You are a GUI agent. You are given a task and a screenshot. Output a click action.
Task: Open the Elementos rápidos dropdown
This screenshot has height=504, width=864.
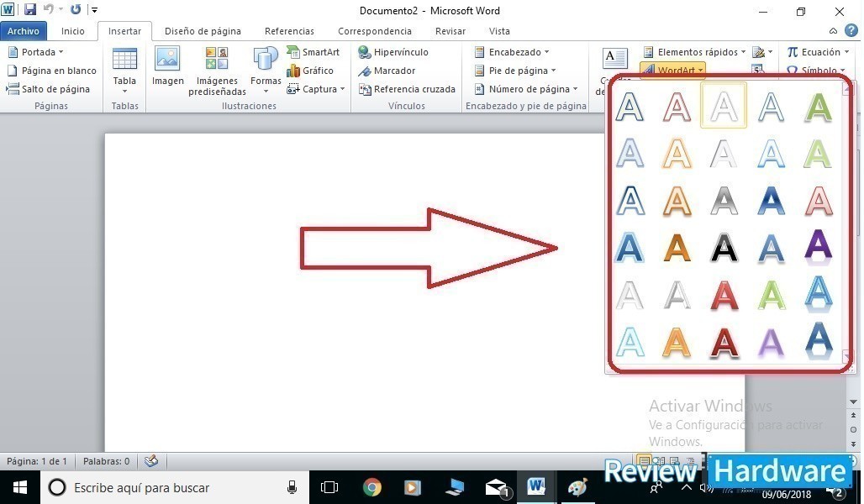(693, 52)
